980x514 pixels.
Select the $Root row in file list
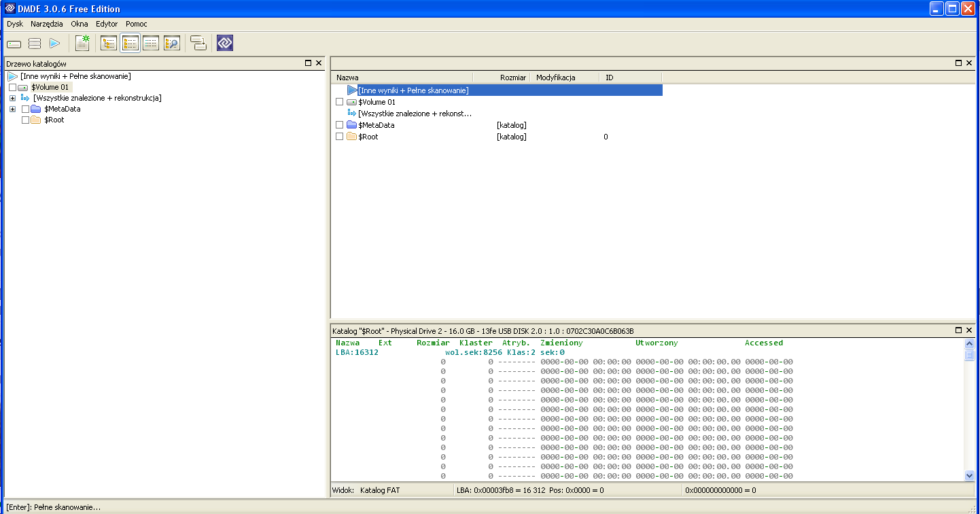click(497, 137)
